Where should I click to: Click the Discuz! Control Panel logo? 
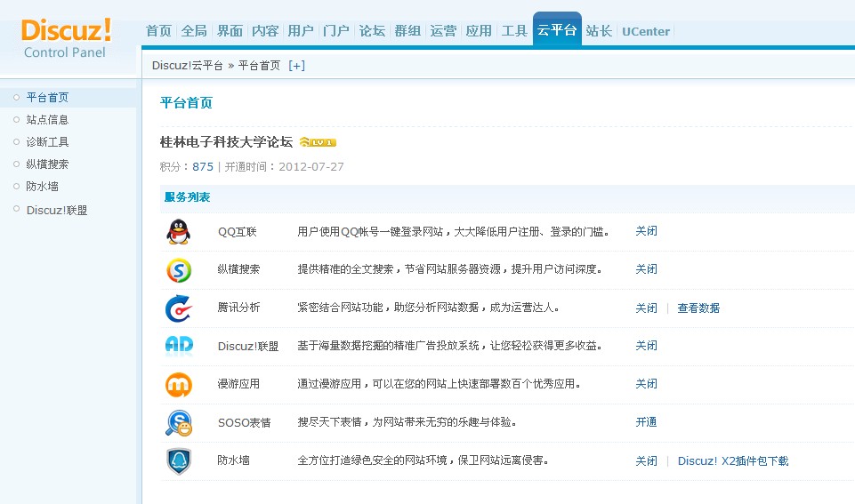tap(66, 38)
